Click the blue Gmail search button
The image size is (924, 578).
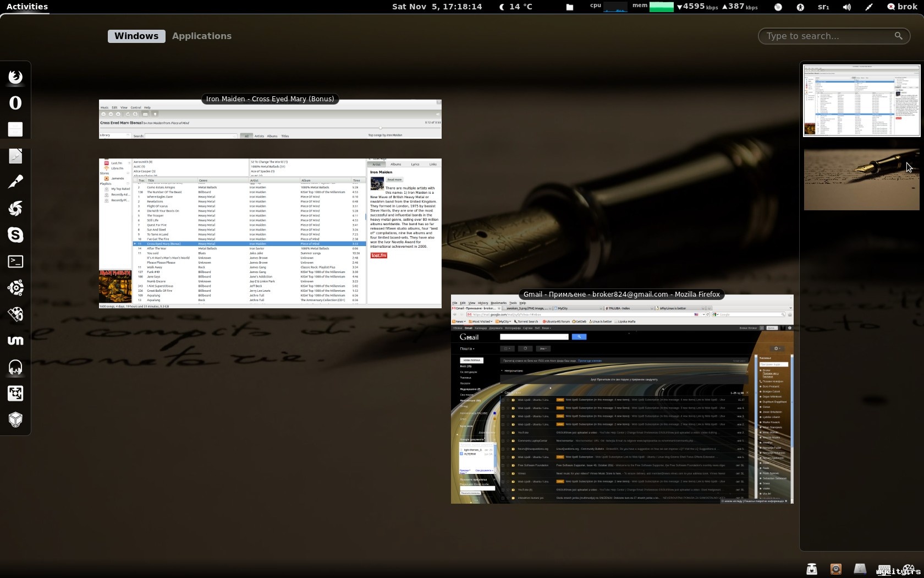click(579, 337)
